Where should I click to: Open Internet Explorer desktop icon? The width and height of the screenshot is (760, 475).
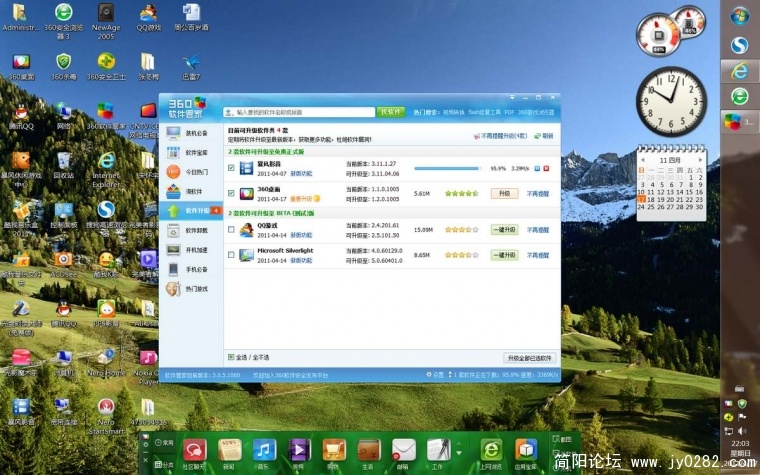pyautogui.click(x=106, y=169)
